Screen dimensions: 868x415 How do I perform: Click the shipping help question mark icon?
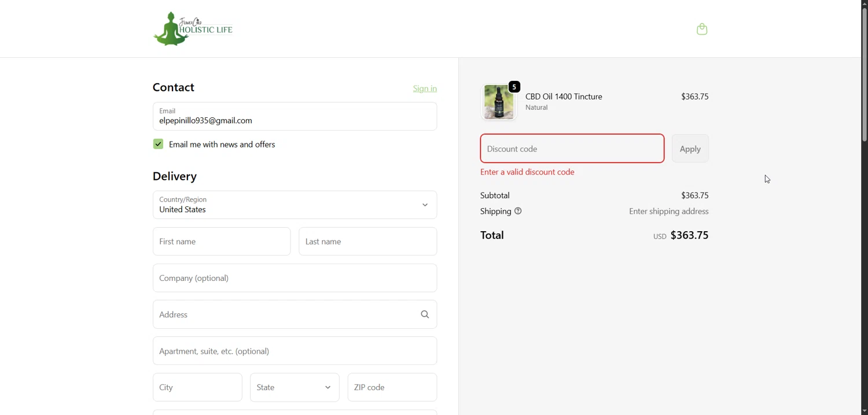coord(518,212)
